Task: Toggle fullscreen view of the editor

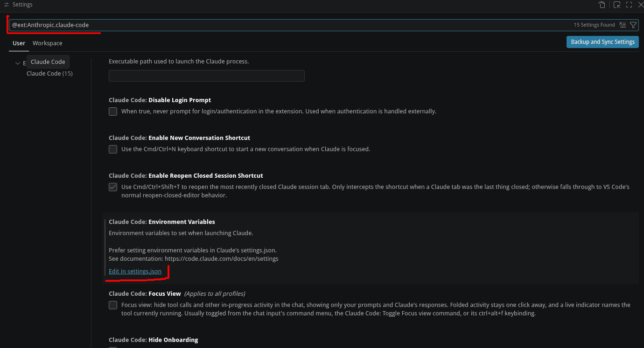Action: coord(629,5)
